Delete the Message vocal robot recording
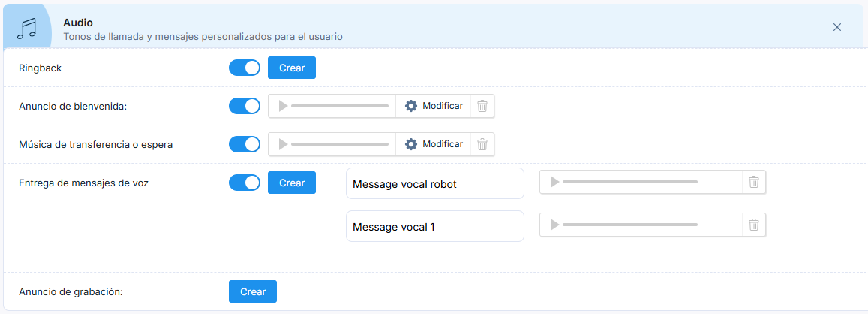This screenshot has height=314, width=868. click(x=754, y=182)
